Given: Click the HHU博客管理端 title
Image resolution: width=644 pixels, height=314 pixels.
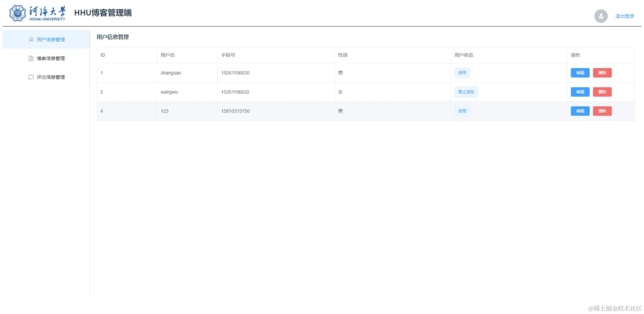Looking at the screenshot, I should [103, 13].
